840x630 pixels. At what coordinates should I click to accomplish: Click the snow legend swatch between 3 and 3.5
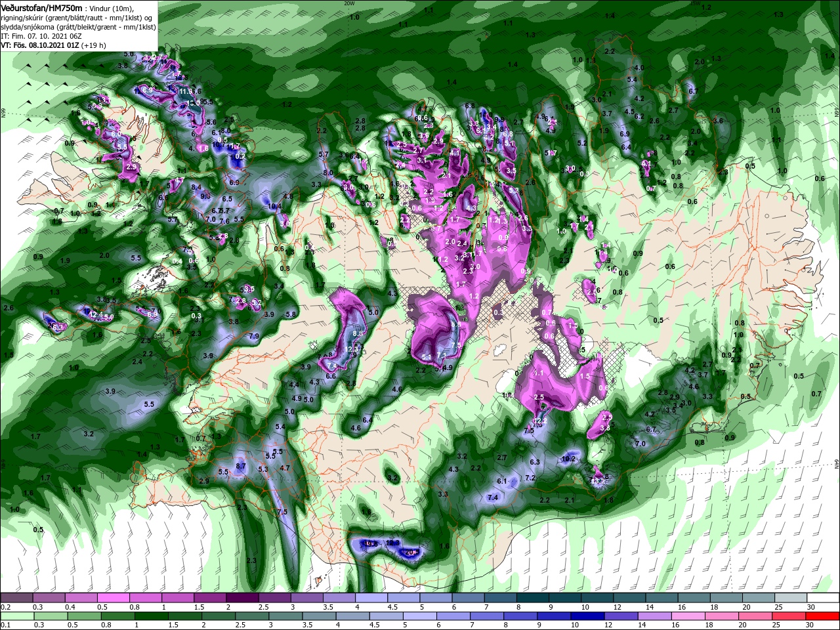(306, 598)
